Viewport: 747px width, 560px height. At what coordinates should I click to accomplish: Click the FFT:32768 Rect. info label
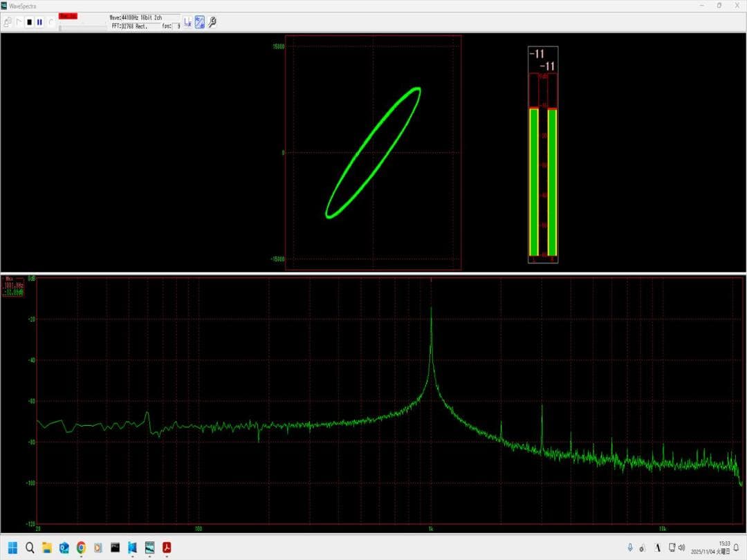pyautogui.click(x=129, y=26)
